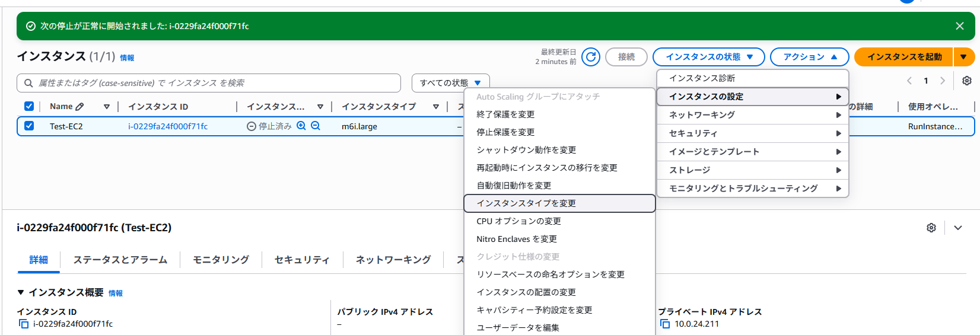
Task: Click the refresh instances icon
Action: [590, 57]
